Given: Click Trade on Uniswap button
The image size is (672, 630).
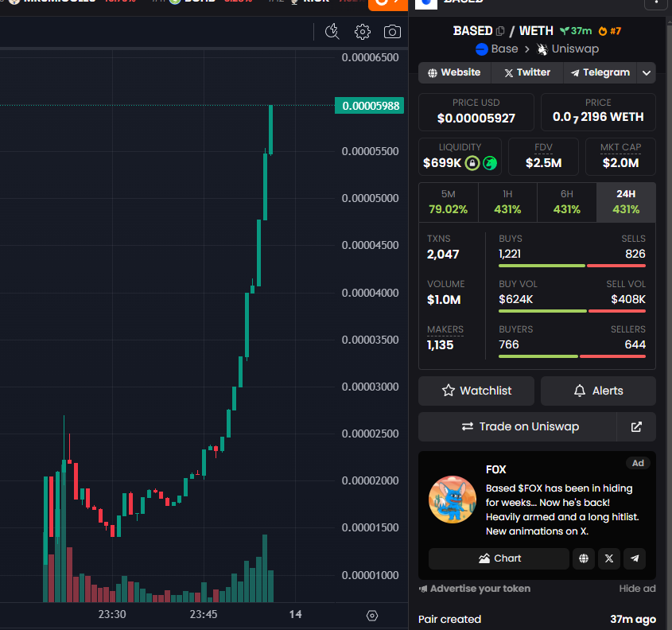Looking at the screenshot, I should pos(517,427).
